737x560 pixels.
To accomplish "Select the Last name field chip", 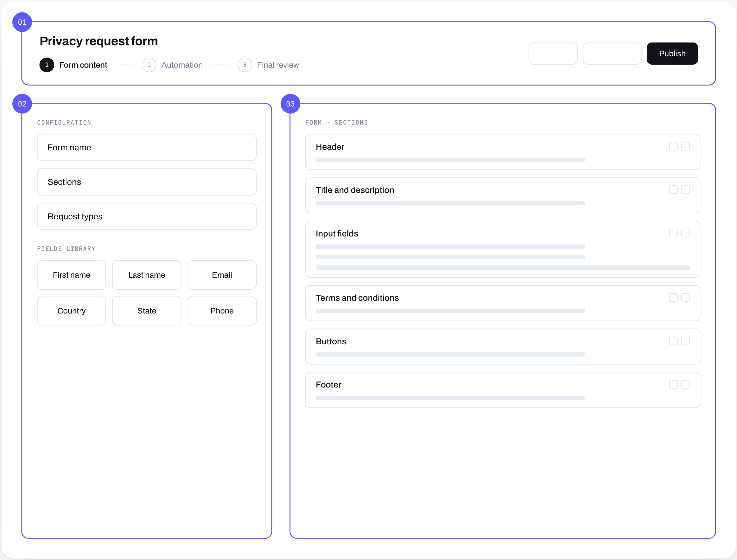I will 147,275.
